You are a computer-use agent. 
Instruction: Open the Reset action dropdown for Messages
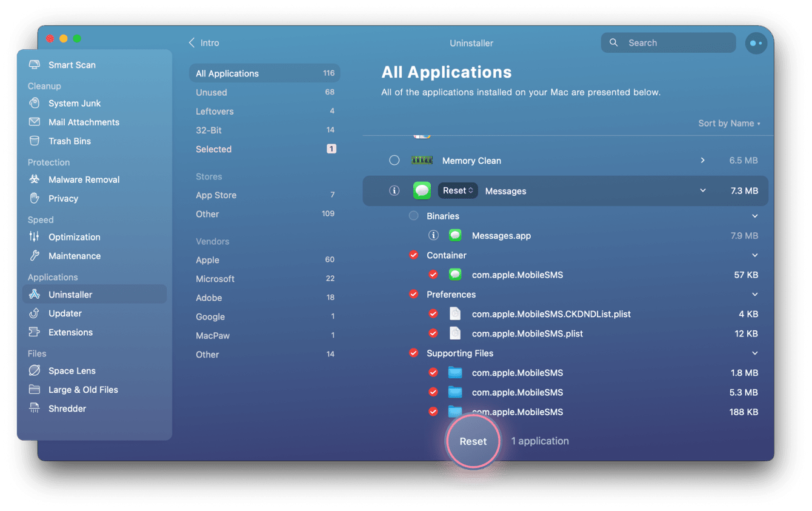pyautogui.click(x=458, y=190)
